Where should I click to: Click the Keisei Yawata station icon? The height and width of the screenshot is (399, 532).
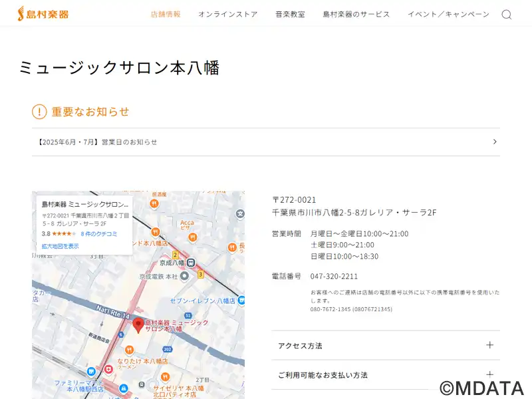(192, 263)
